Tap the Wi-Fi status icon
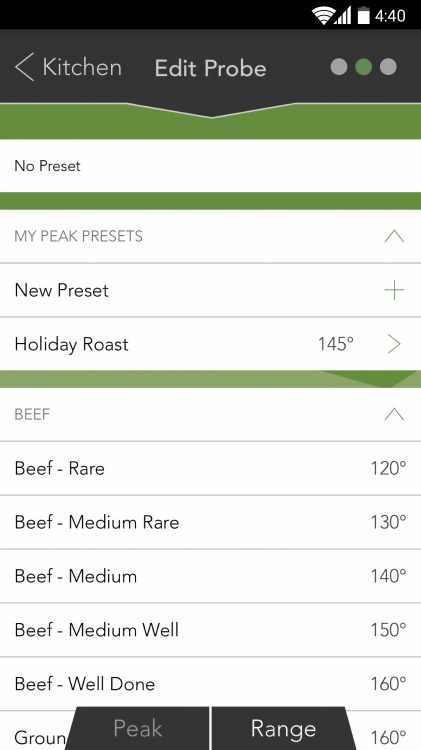 (x=323, y=16)
